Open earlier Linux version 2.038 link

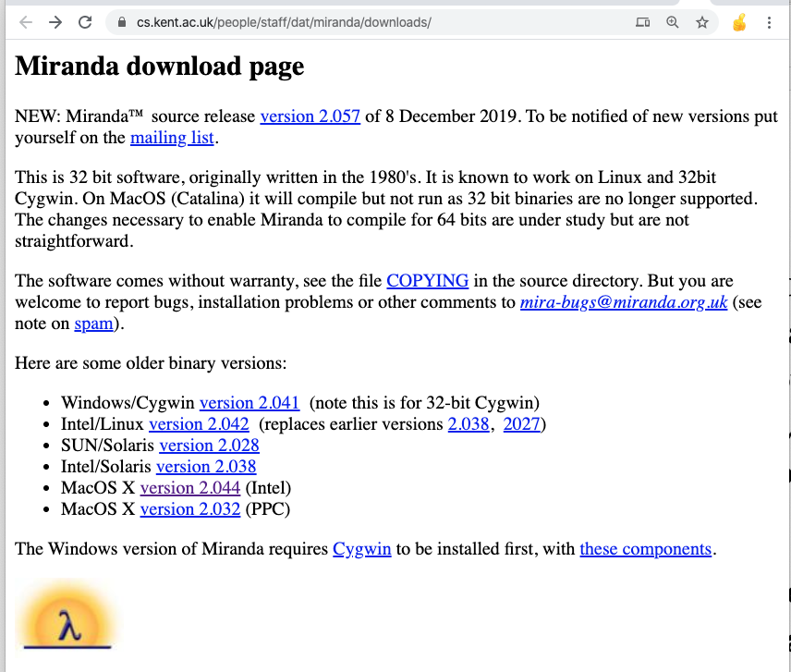pos(469,424)
